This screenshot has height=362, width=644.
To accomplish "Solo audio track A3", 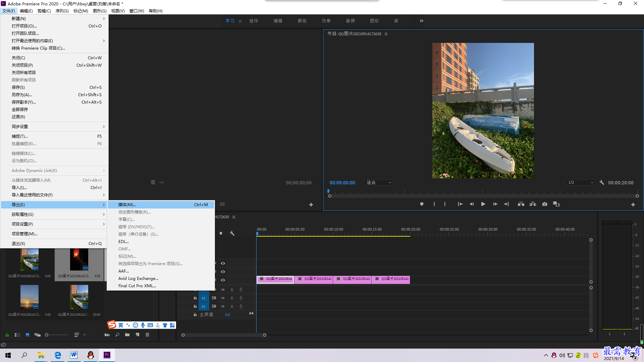I will pyautogui.click(x=232, y=306).
